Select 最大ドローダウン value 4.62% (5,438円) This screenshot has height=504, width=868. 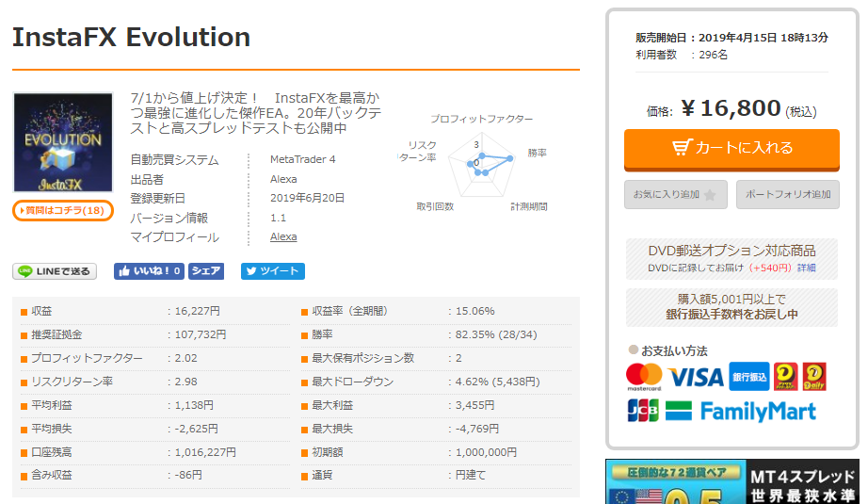tap(498, 382)
